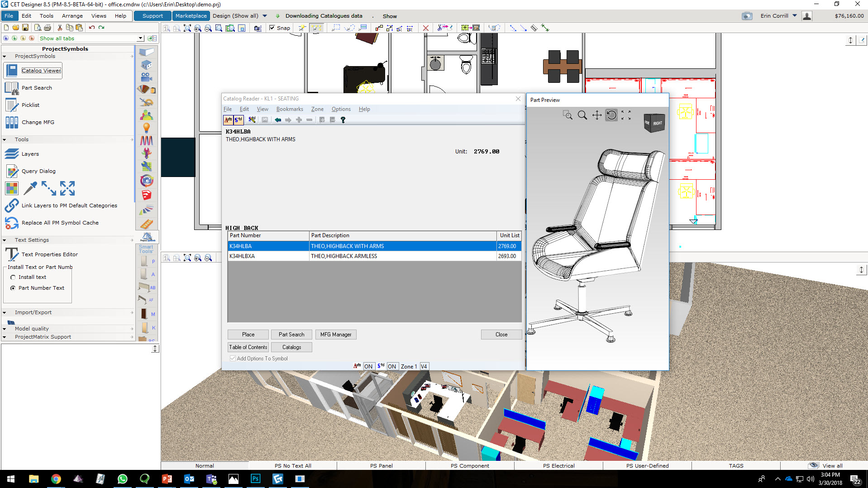The height and width of the screenshot is (488, 868).
Task: Open the Show all tabs dropdown
Action: [140, 38]
